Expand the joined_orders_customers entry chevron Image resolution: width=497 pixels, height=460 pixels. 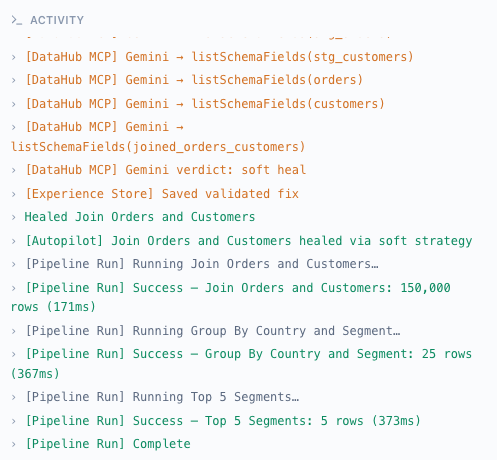[14, 127]
